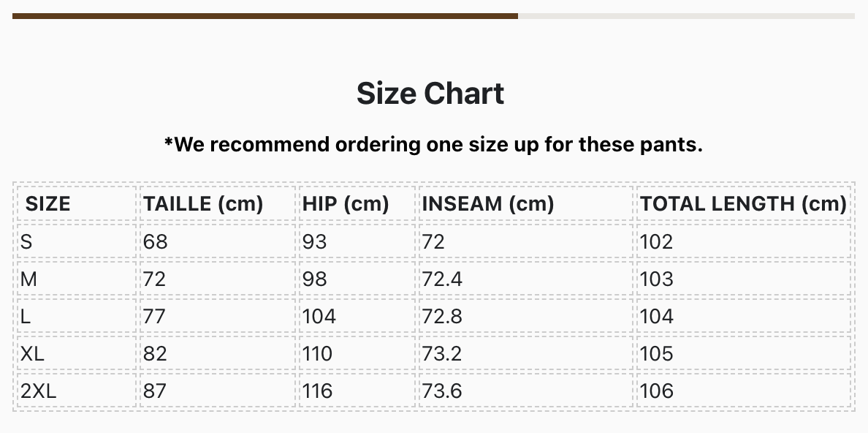Click the Size Chart heading
The height and width of the screenshot is (433, 868).
430,94
